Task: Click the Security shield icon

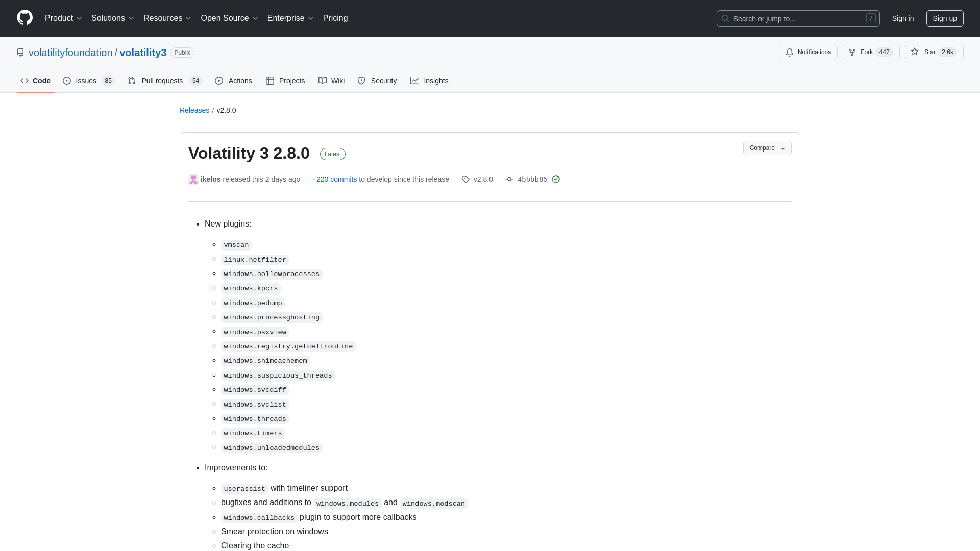Action: coord(361,81)
